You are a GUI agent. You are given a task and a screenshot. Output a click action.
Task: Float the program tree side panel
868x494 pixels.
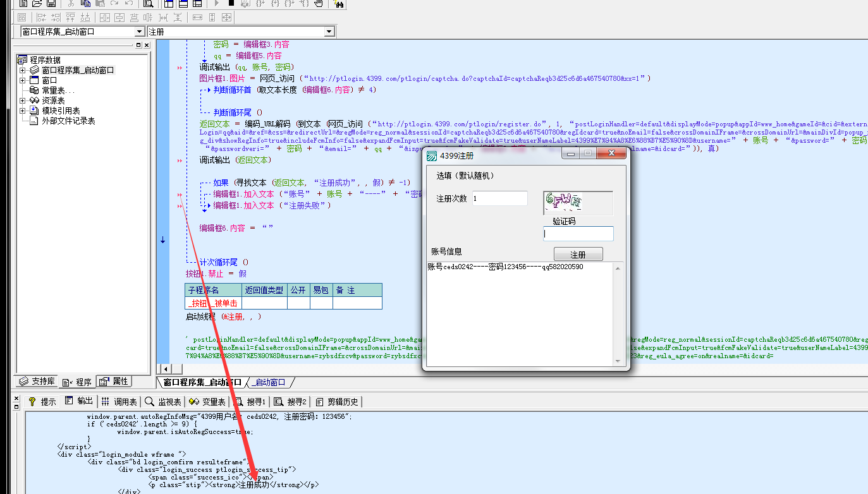(138, 45)
